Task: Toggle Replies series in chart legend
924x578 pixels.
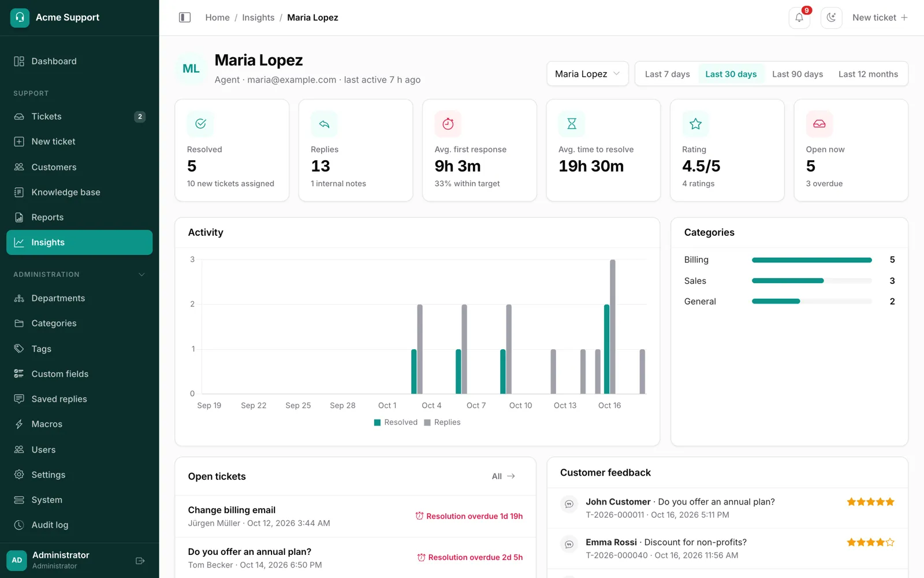Action: (442, 423)
